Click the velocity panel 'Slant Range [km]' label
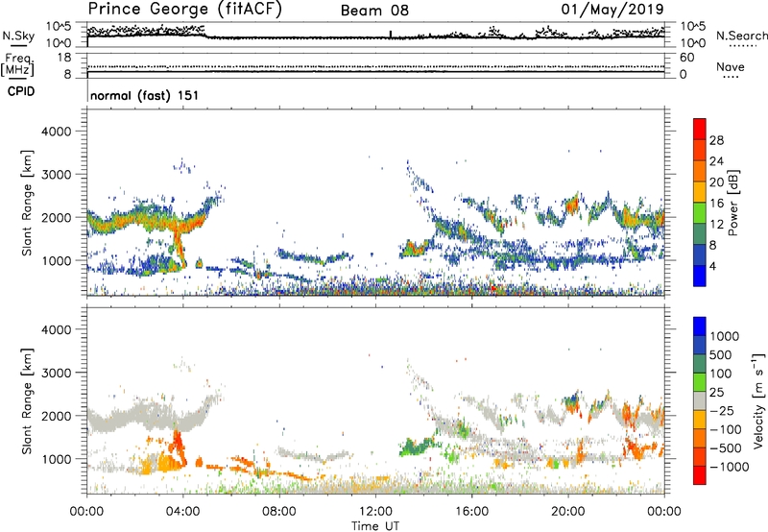Image resolution: width=768 pixels, height=532 pixels. [27, 400]
